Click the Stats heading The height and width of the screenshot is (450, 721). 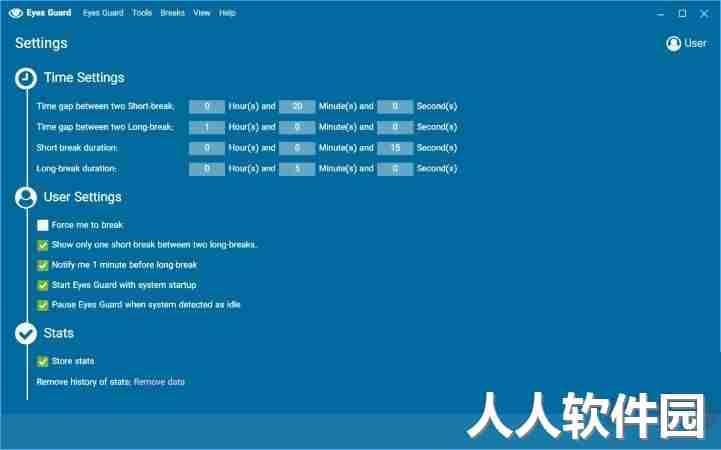click(59, 333)
